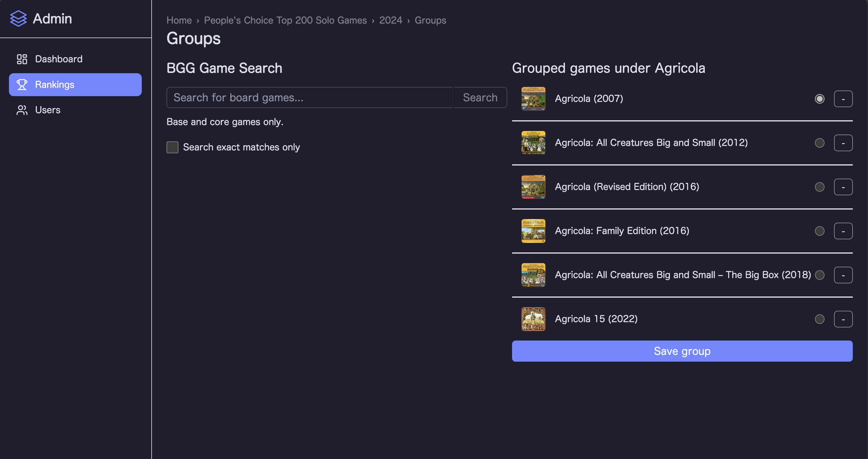
Task: Select the radio button for Agricola (Revised Edition)
Action: [x=819, y=187]
